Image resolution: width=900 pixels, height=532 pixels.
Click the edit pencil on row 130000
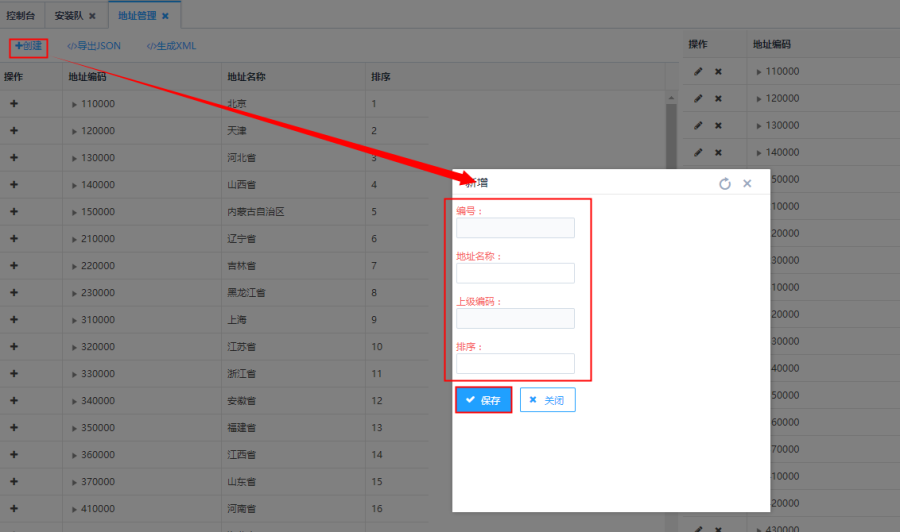(x=698, y=125)
